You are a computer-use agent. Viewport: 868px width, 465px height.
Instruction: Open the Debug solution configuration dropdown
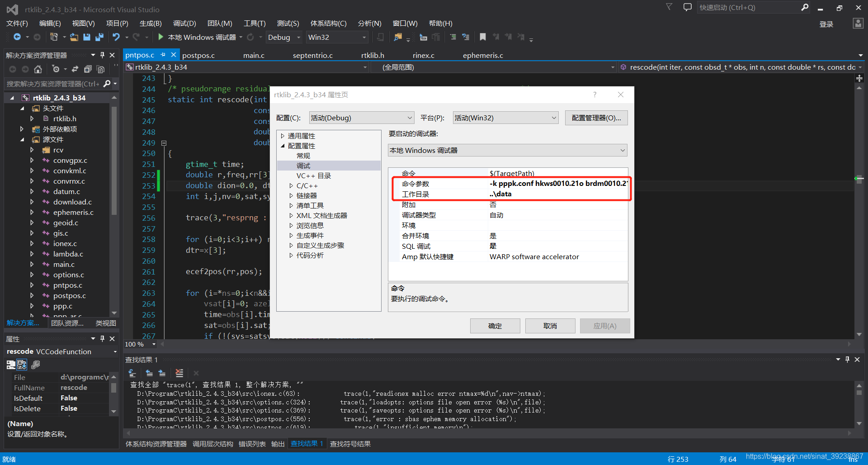coord(284,37)
